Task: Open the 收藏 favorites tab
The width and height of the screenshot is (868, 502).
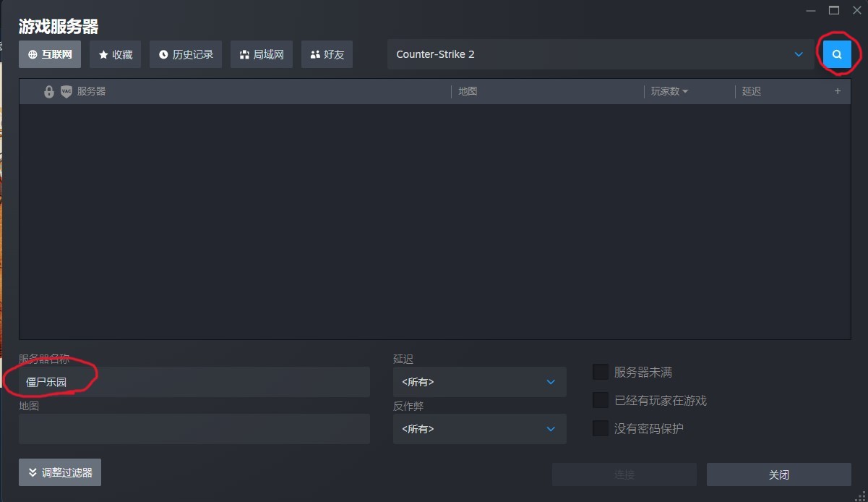Action: [x=115, y=54]
